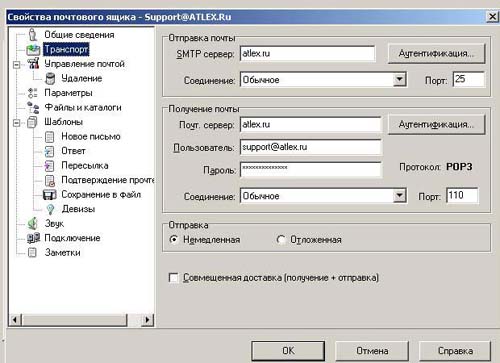This screenshot has height=363, width=500.
Task: Select Удаление label in the tree
Action: [x=82, y=78]
